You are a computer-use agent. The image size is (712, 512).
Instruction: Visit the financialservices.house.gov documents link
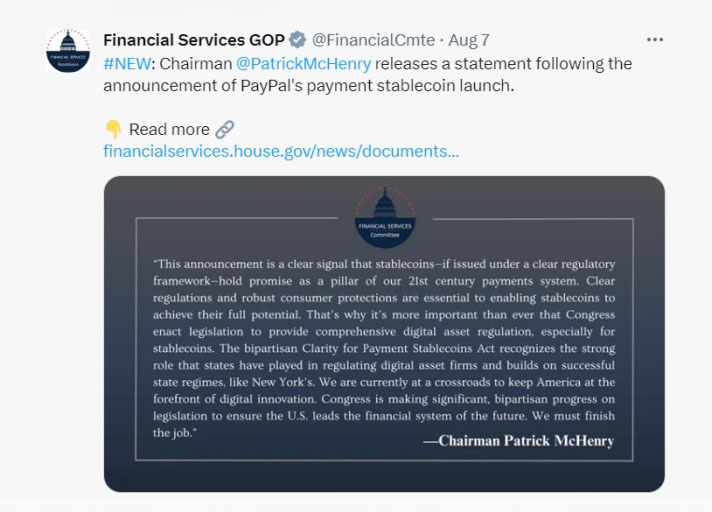click(281, 151)
